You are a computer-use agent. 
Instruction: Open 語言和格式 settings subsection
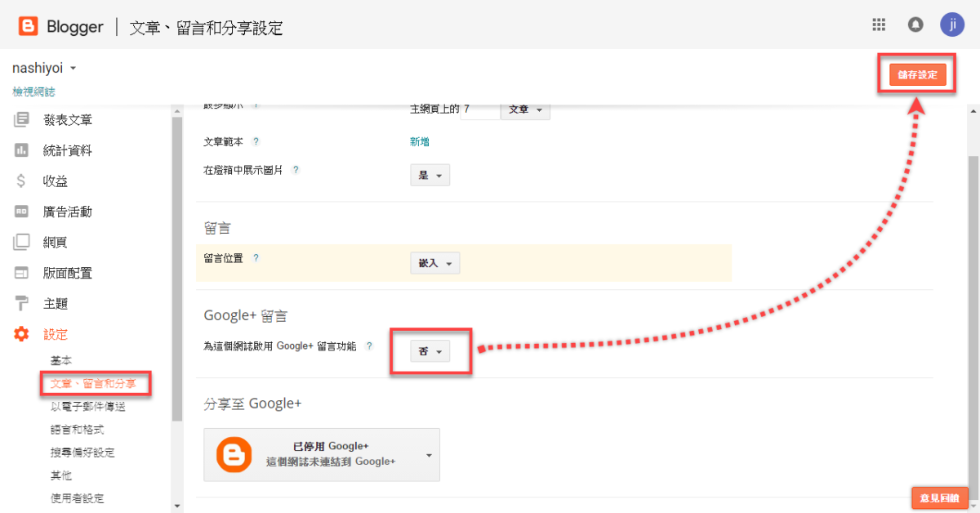coord(77,429)
